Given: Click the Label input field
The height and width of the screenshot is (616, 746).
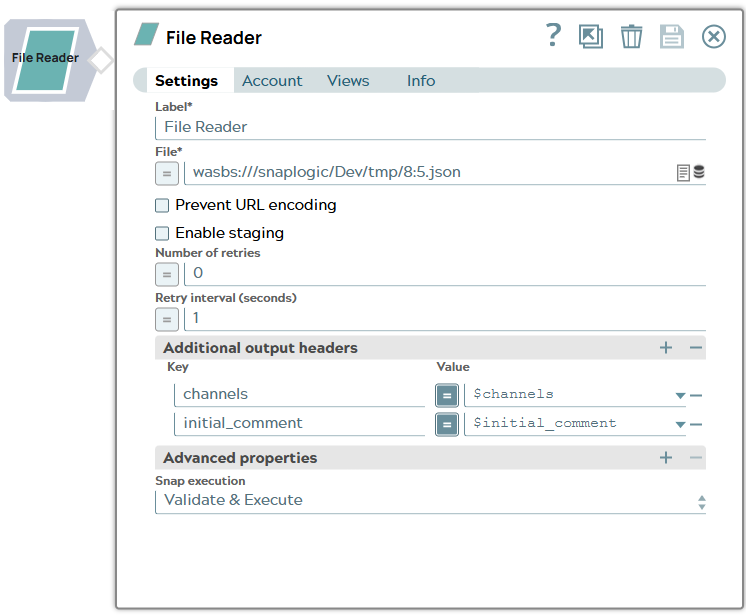Looking at the screenshot, I should coord(430,127).
